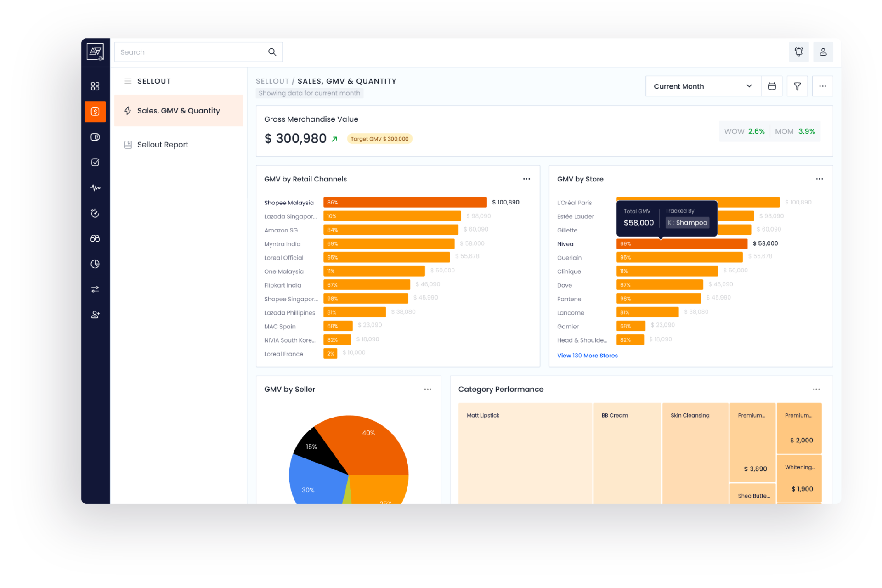
Task: Open the add-user icon at sidebar bottom
Action: [x=95, y=314]
